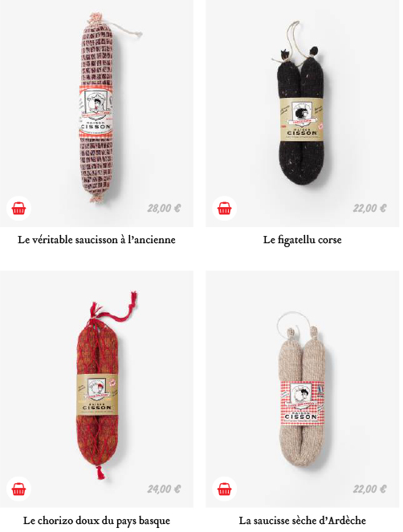Open the red chorizo product image
The image size is (403, 532).
pos(100,385)
